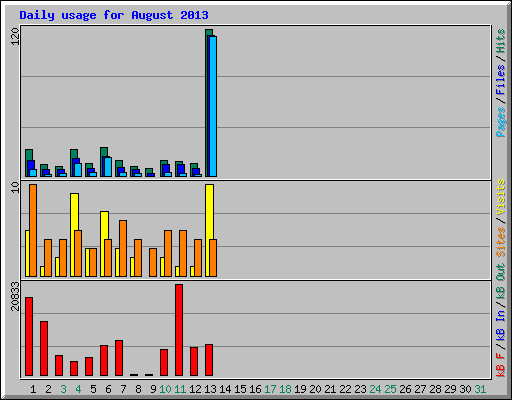Click the Visits legend label
The width and height of the screenshot is (512, 400).
point(501,197)
